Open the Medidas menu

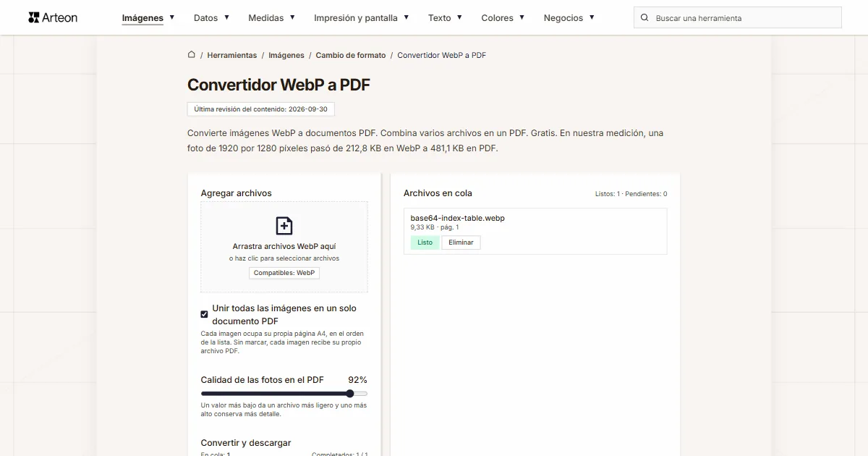click(266, 18)
